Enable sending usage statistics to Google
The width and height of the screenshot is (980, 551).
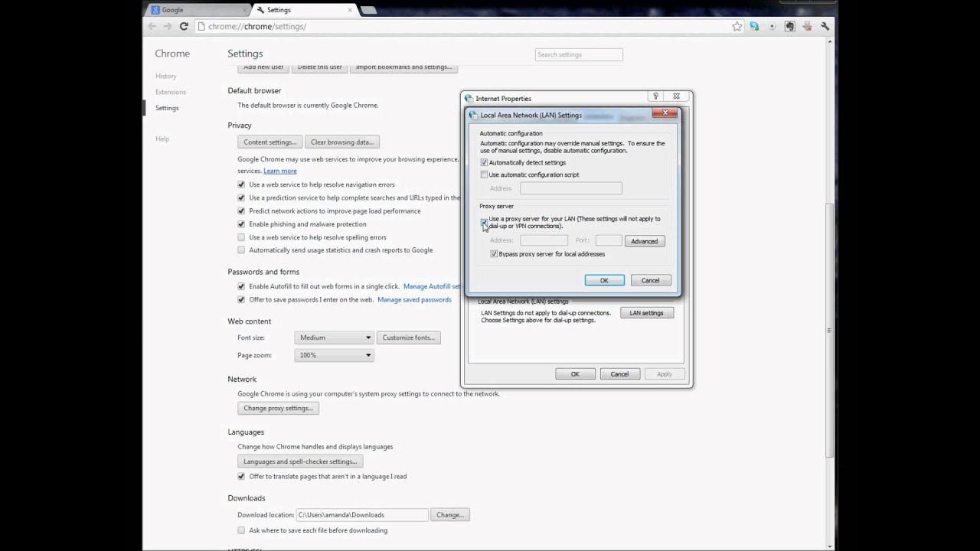(241, 249)
